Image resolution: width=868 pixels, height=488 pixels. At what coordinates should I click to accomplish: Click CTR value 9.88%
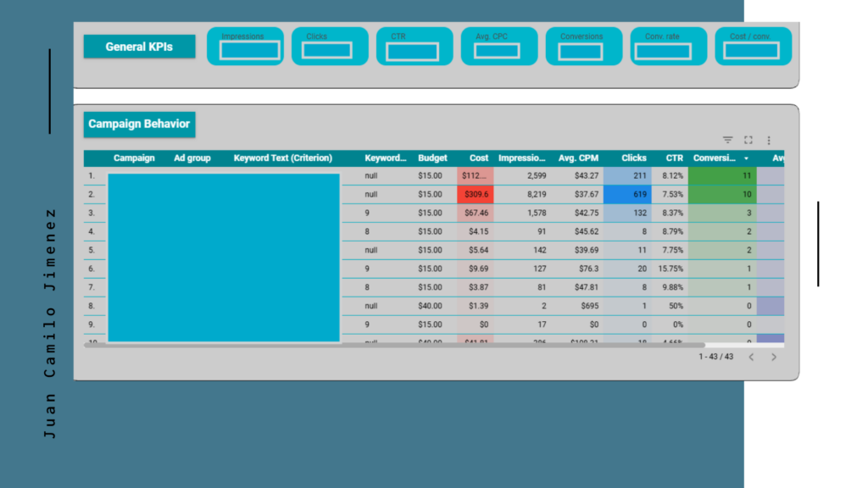tap(672, 288)
